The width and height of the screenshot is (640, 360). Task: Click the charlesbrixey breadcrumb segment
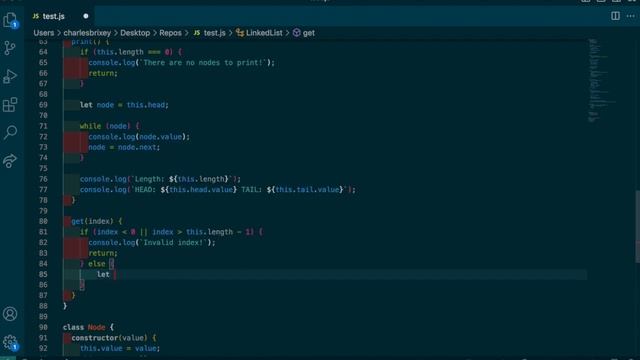[x=87, y=33]
